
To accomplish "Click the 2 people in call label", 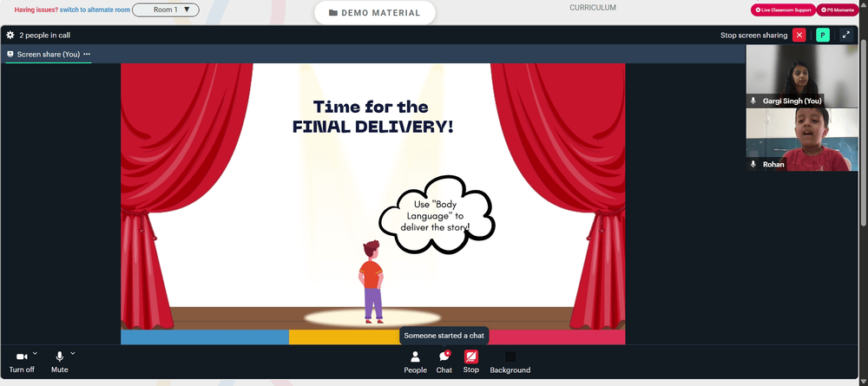I will click(x=44, y=35).
